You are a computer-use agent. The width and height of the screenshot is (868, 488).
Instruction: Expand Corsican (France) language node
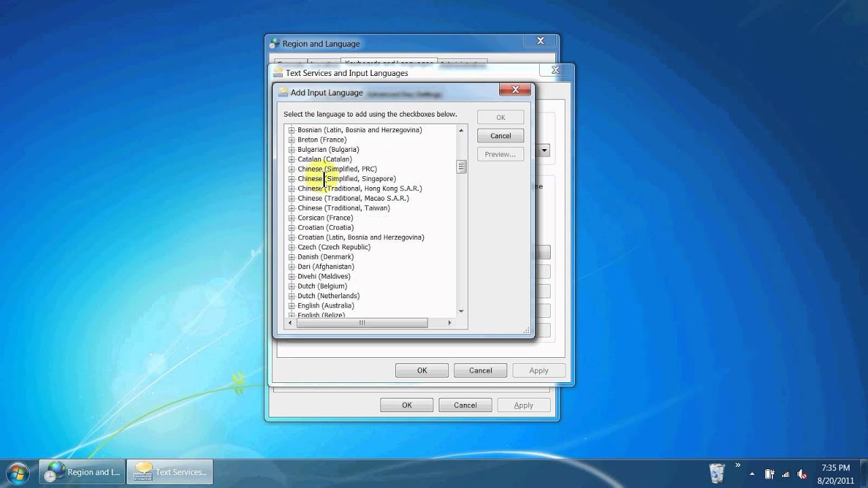[x=292, y=218]
